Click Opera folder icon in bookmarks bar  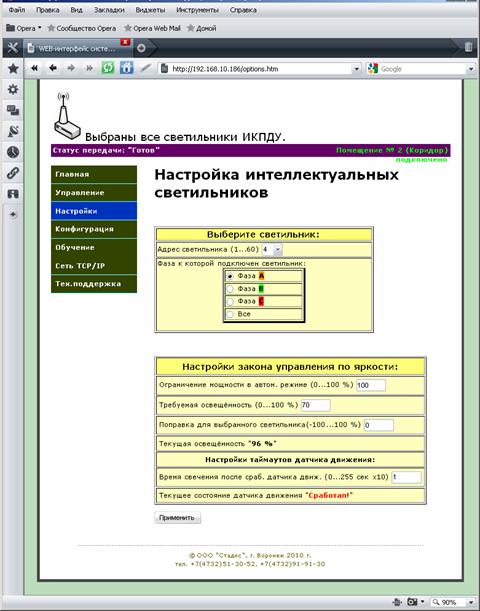[11, 28]
